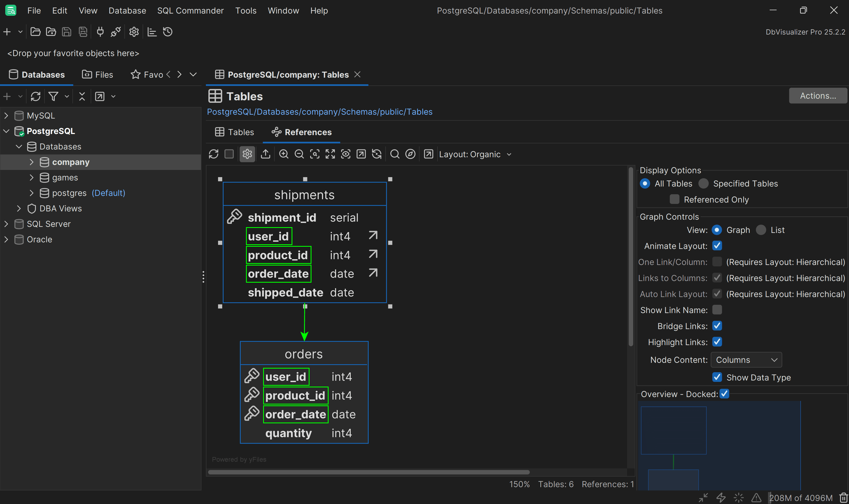849x504 pixels.
Task: Select the orders table header
Action: click(304, 354)
